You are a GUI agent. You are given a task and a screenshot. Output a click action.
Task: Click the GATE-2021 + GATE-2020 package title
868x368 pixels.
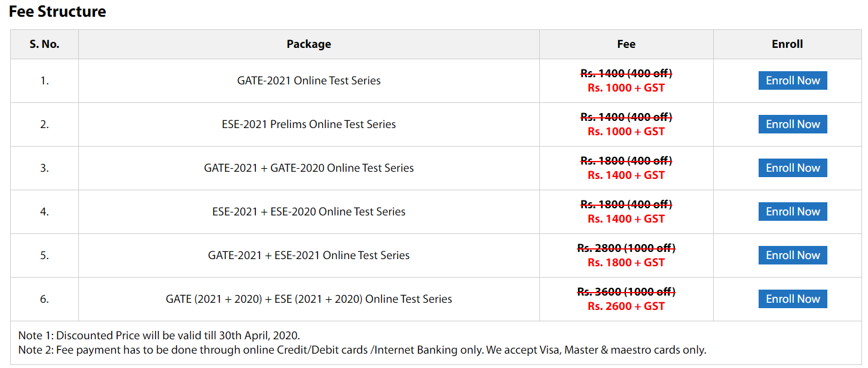[x=308, y=168]
